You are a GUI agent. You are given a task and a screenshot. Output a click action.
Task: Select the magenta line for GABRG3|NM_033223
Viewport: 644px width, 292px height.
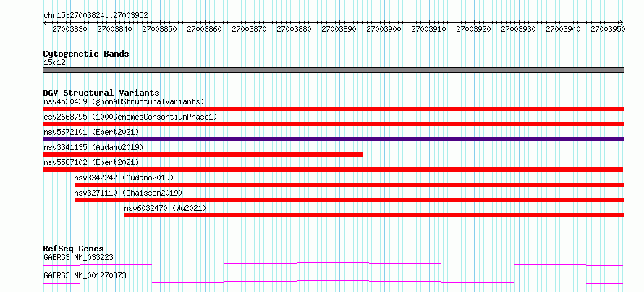click(x=333, y=264)
